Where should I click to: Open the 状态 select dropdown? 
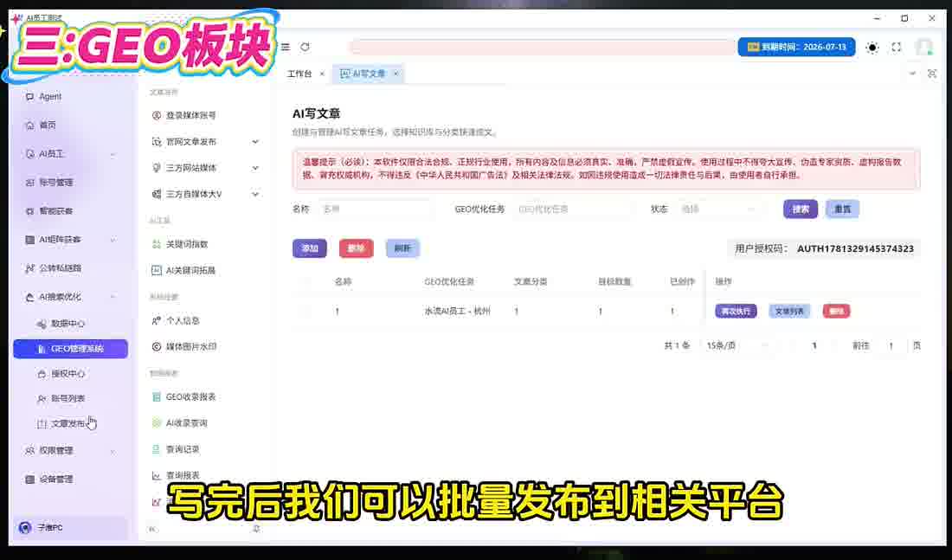[718, 209]
